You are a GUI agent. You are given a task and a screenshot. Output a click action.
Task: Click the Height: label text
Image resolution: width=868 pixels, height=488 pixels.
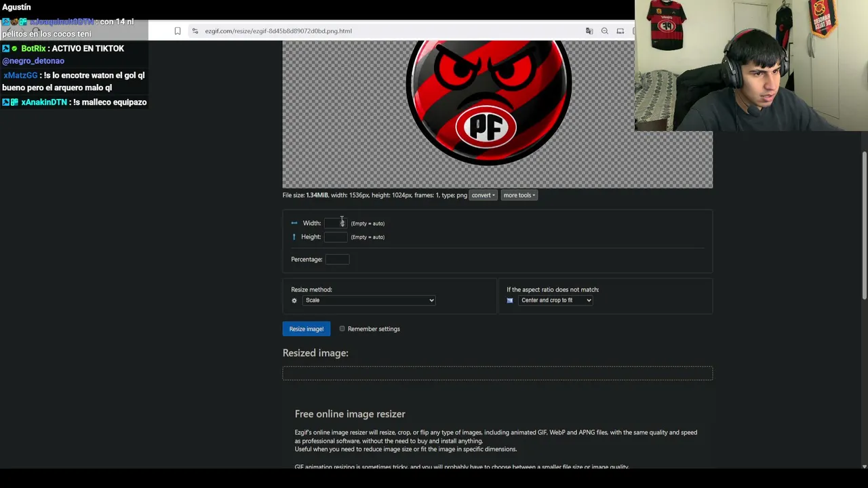tap(311, 237)
